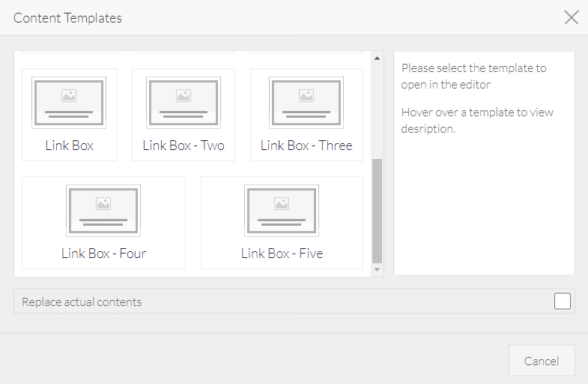This screenshot has width=588, height=384.
Task: Click the 'Link Box' template name
Action: click(70, 145)
